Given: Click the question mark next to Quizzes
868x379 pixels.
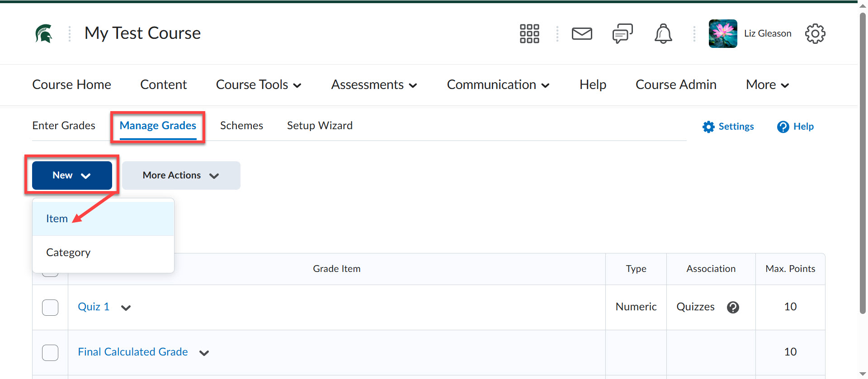Looking at the screenshot, I should (733, 307).
